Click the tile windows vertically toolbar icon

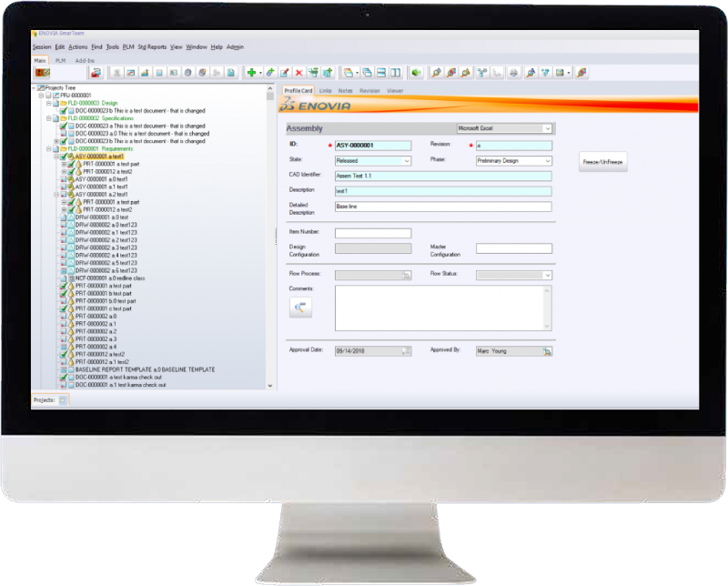click(x=396, y=73)
